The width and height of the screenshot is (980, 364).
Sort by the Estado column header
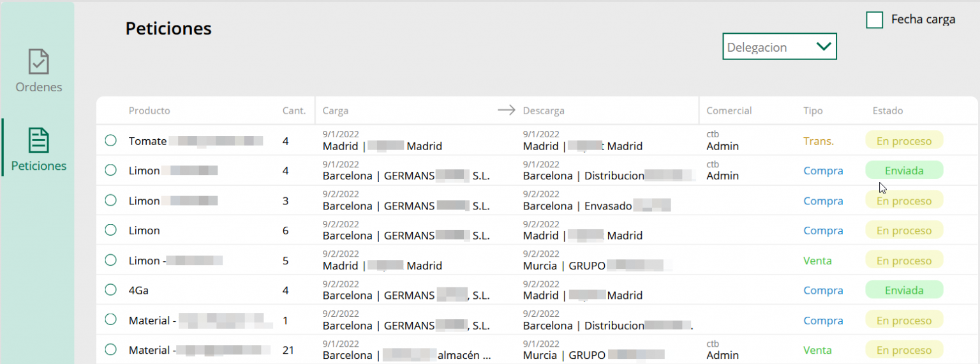(887, 110)
